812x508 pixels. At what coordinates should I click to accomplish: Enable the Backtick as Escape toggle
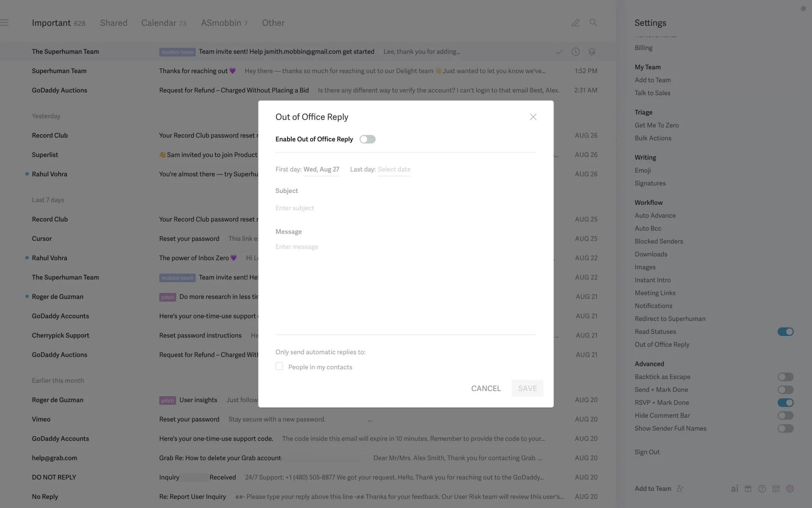pos(785,377)
